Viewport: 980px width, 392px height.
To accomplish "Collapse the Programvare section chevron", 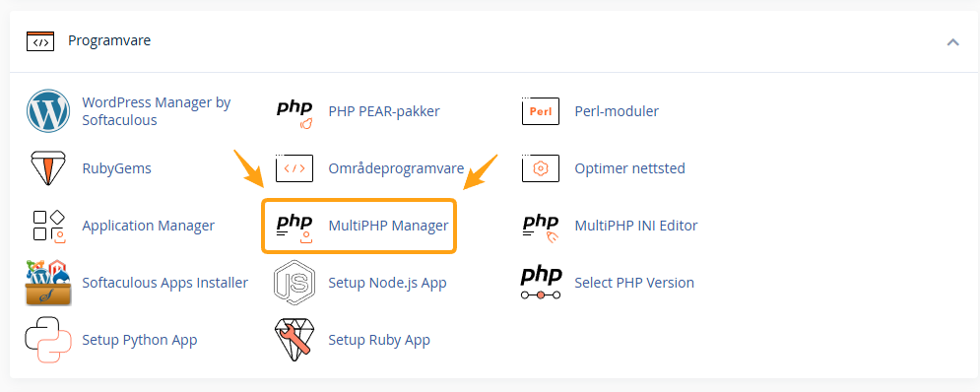I will [x=952, y=42].
